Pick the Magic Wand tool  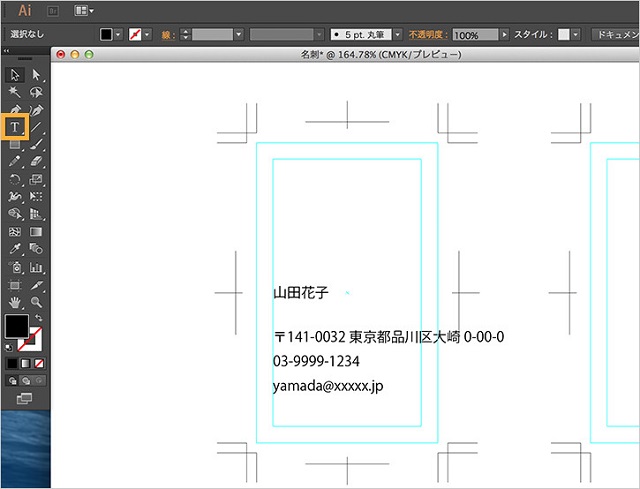(15, 91)
